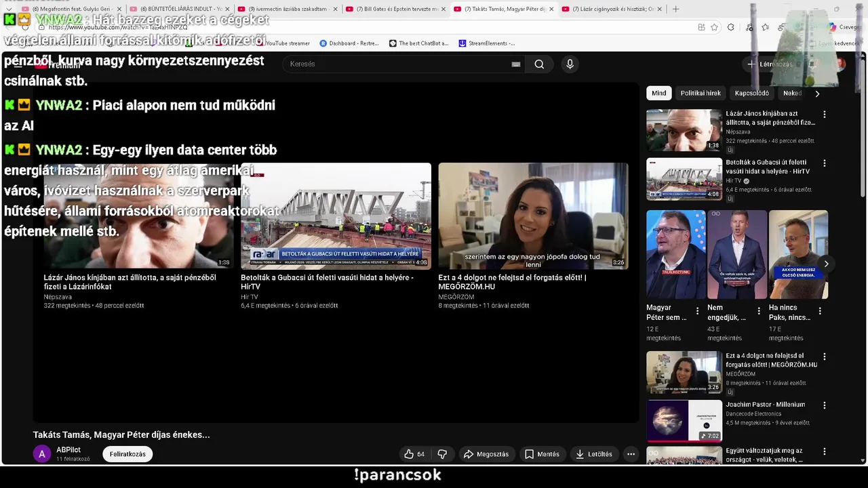Select the Neked filter chip
Screen dimensions: 868x488
792,94
